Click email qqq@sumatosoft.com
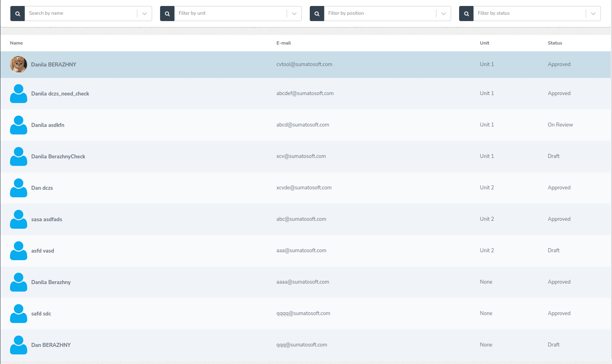612x364 pixels. click(302, 345)
